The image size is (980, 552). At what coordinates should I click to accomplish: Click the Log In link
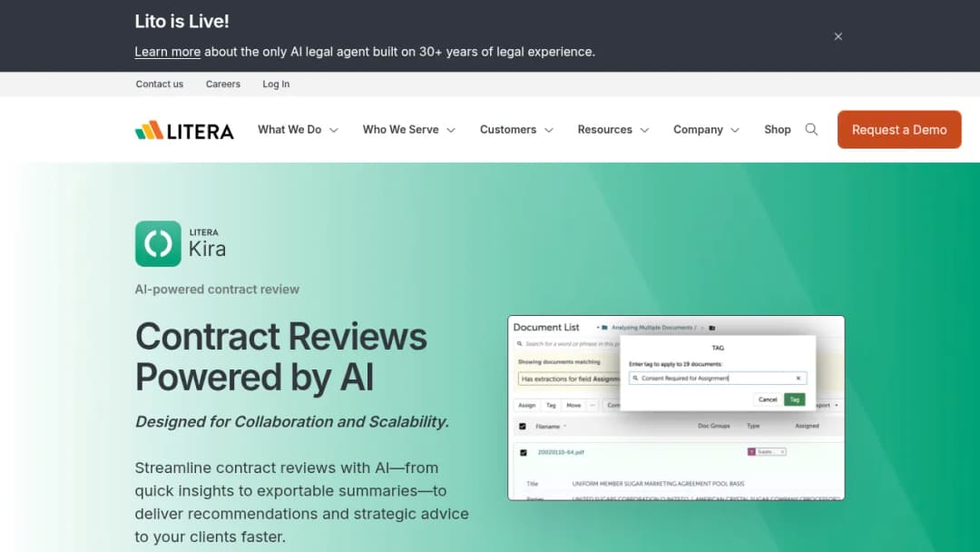coord(276,84)
